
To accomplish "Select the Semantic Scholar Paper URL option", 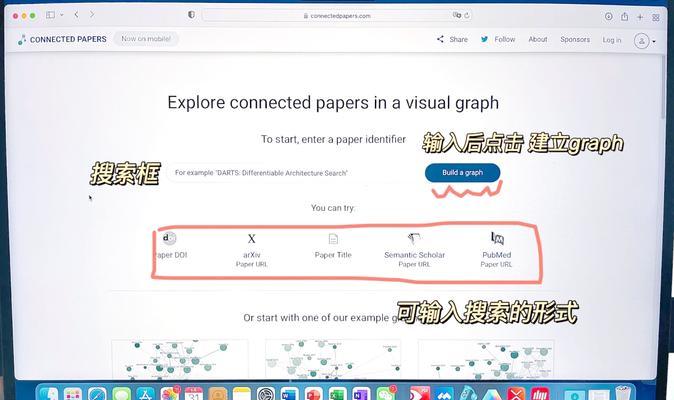I will (414, 250).
